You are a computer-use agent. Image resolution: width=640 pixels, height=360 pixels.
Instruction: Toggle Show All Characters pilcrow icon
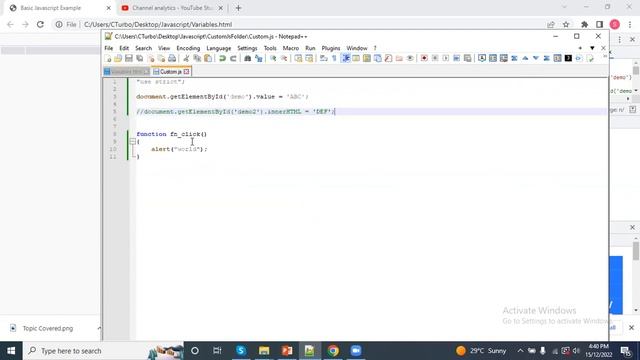pos(334,59)
